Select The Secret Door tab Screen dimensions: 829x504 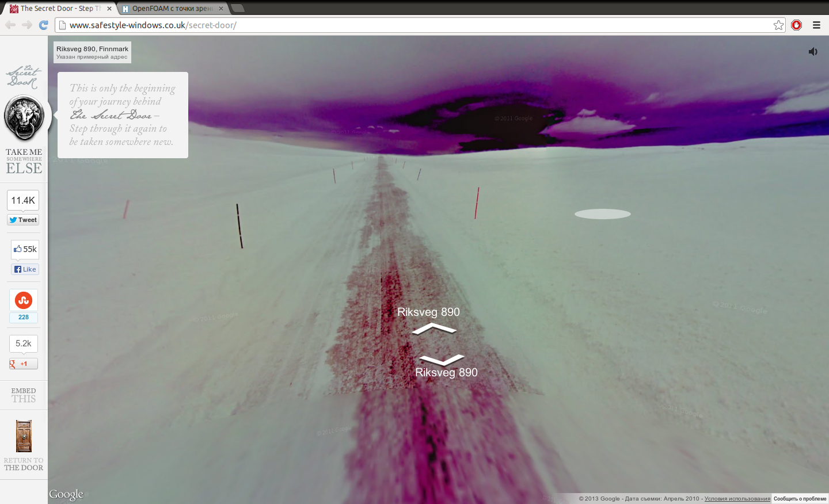click(x=58, y=9)
